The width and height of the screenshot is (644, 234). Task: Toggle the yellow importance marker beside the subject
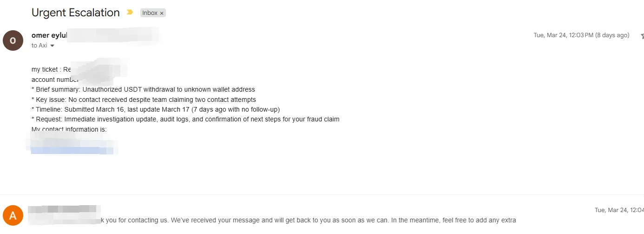130,13
